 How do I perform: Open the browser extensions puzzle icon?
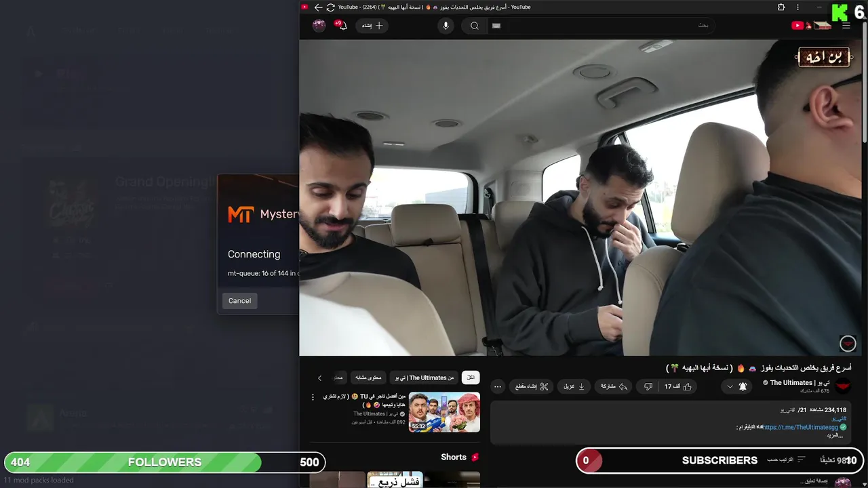tap(781, 7)
